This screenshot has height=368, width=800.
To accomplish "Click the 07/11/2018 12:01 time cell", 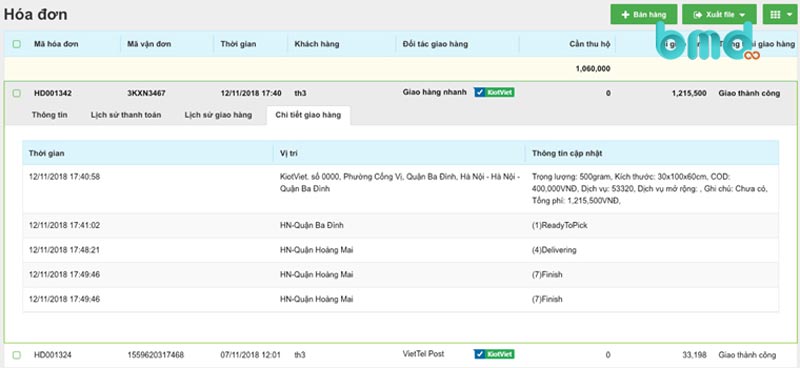I will tap(251, 355).
